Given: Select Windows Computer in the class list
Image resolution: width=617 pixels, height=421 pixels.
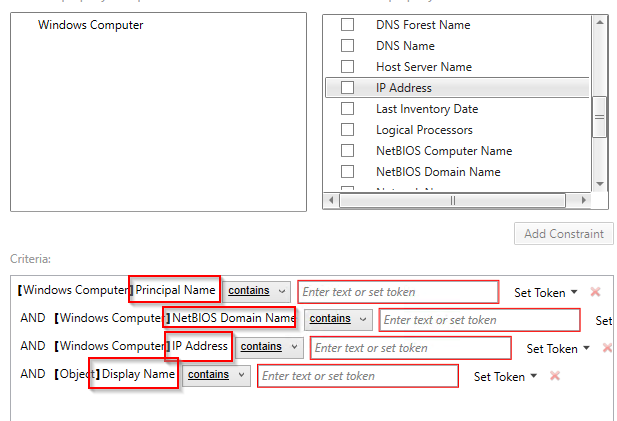Looking at the screenshot, I should [91, 25].
